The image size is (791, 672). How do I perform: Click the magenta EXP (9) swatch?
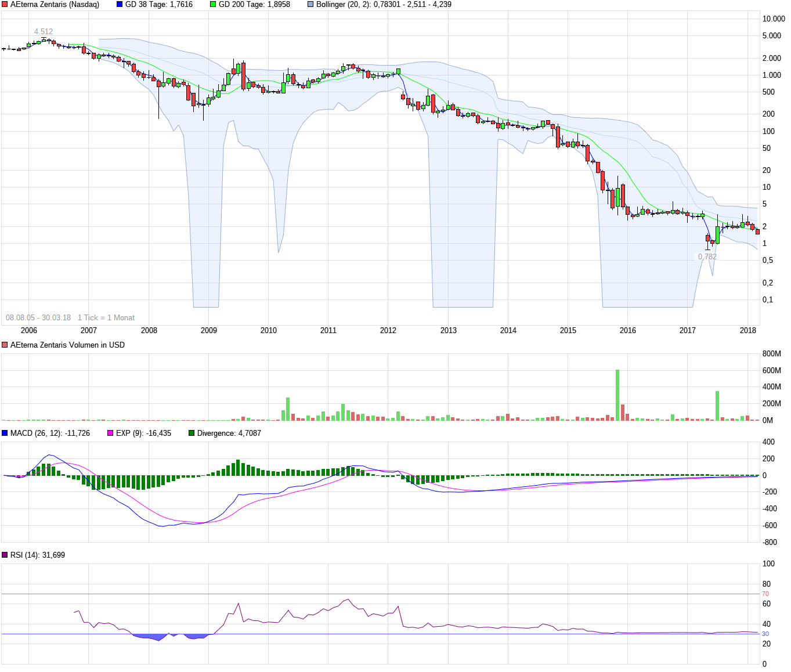[x=110, y=433]
